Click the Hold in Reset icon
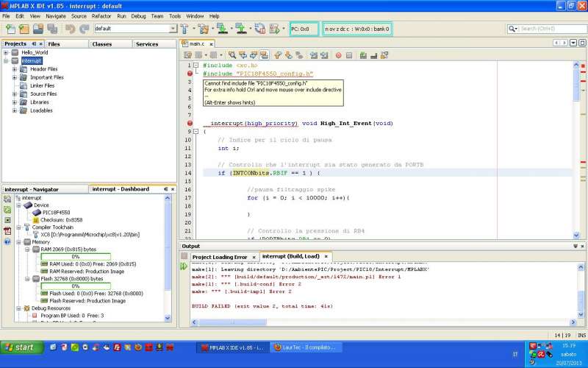The image size is (588, 368). 259,29
